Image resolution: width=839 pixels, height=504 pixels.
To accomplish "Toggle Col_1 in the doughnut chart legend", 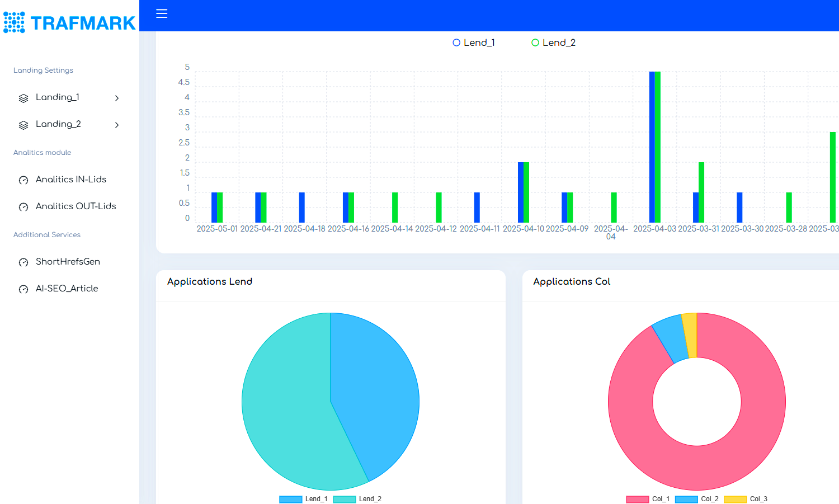I will [x=648, y=499].
